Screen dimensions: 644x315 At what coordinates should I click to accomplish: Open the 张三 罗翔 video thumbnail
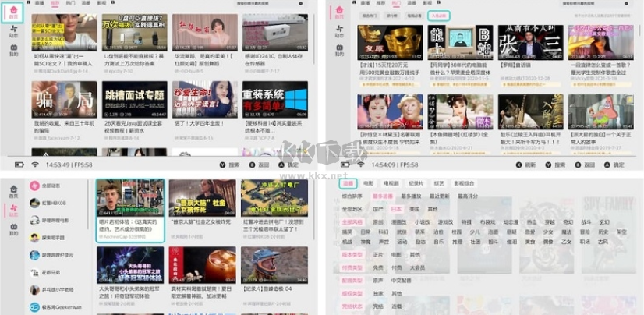pyautogui.click(x=530, y=43)
